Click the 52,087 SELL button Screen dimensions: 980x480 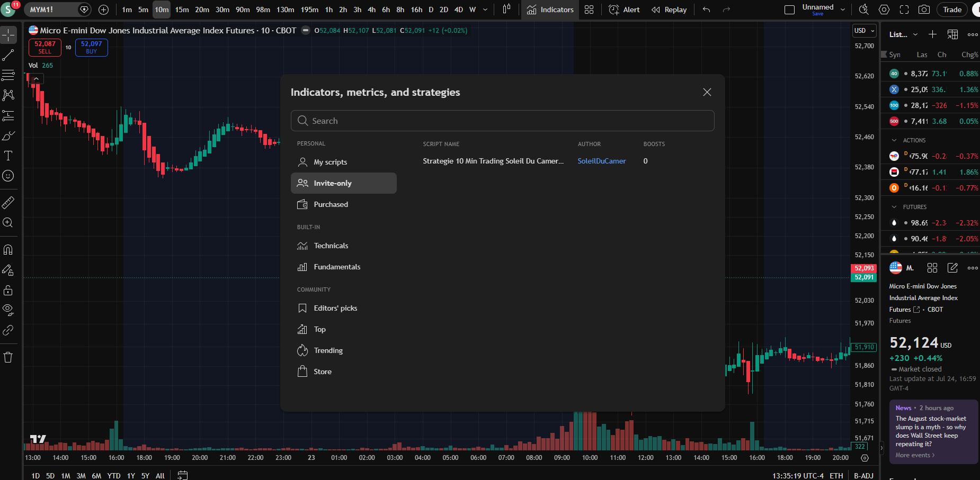[45, 48]
